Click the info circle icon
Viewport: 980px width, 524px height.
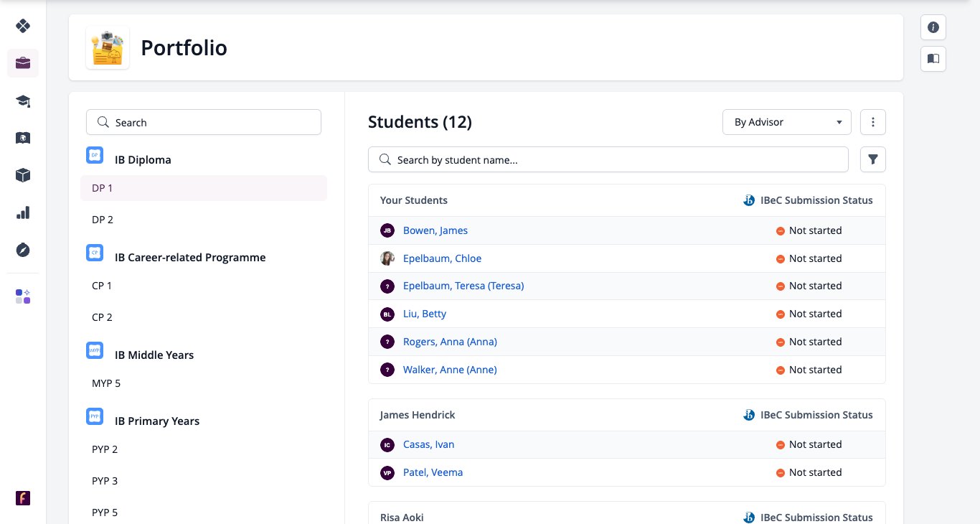click(x=933, y=27)
